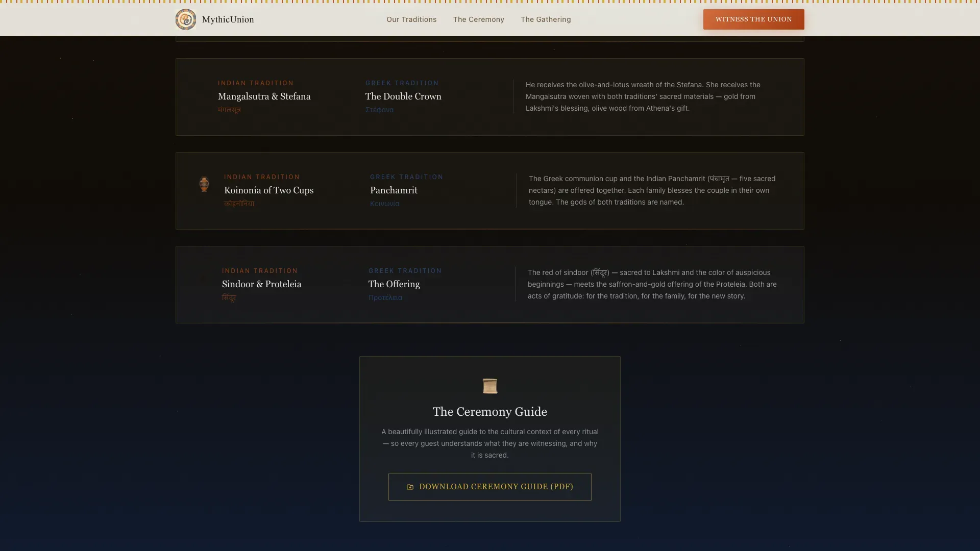Open the Our Traditions menu item
The width and height of the screenshot is (980, 551).
tap(411, 19)
